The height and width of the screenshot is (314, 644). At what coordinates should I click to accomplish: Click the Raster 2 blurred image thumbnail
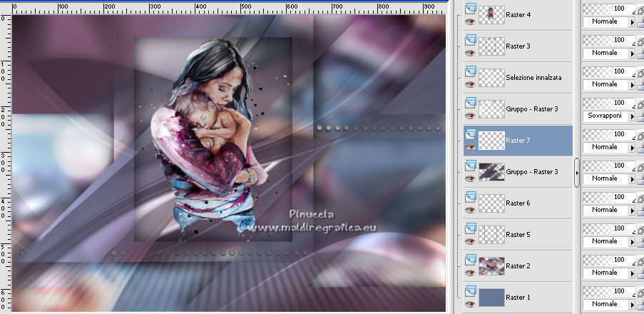pyautogui.click(x=491, y=266)
